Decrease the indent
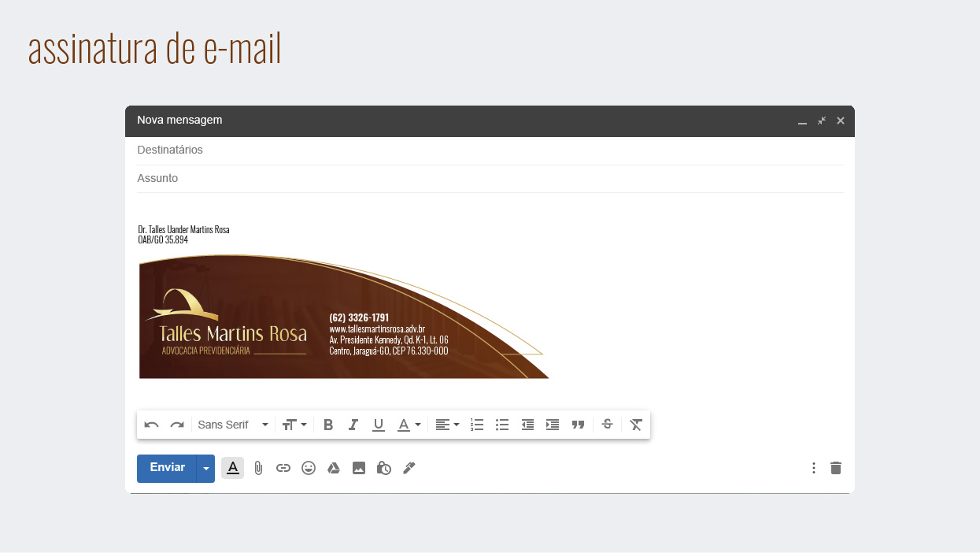 tap(527, 425)
